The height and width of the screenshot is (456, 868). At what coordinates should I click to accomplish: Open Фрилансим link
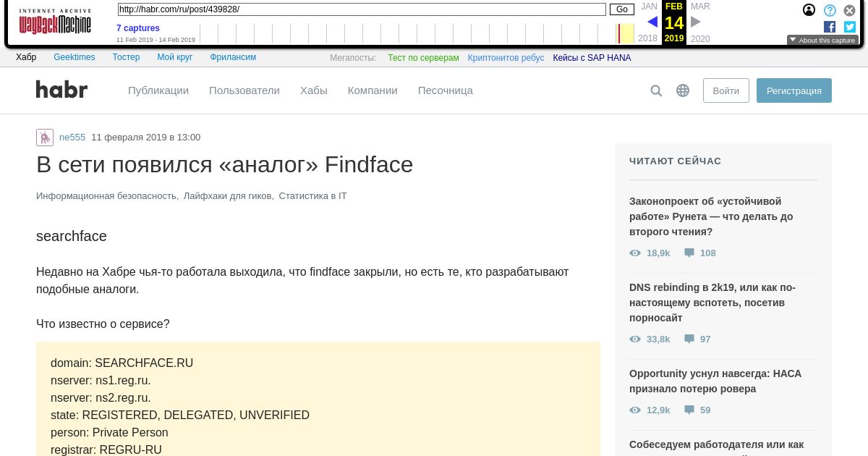[x=233, y=57]
